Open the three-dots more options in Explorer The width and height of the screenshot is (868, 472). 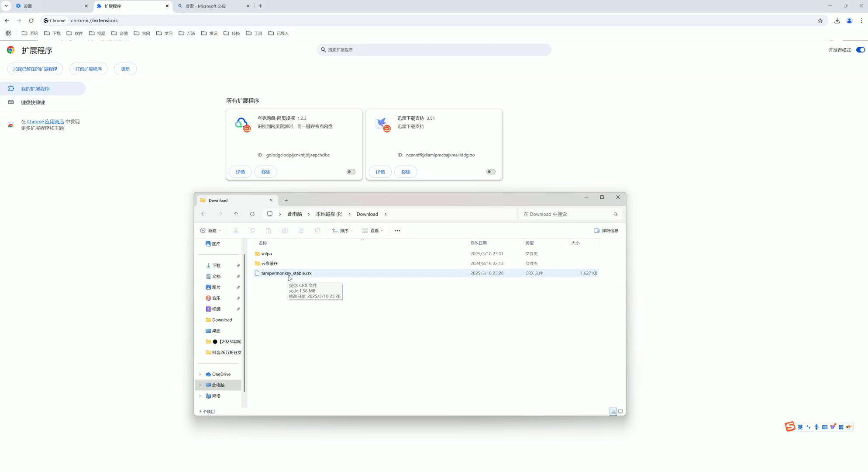click(397, 231)
